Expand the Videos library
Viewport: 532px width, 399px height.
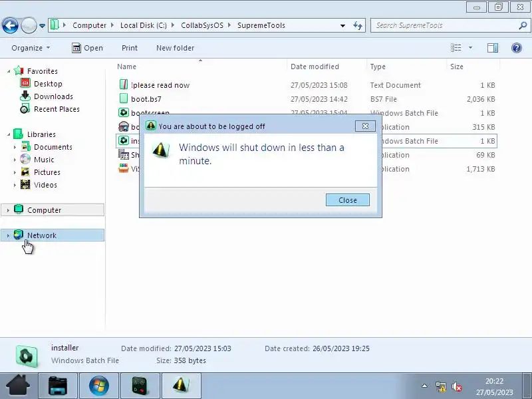15,185
